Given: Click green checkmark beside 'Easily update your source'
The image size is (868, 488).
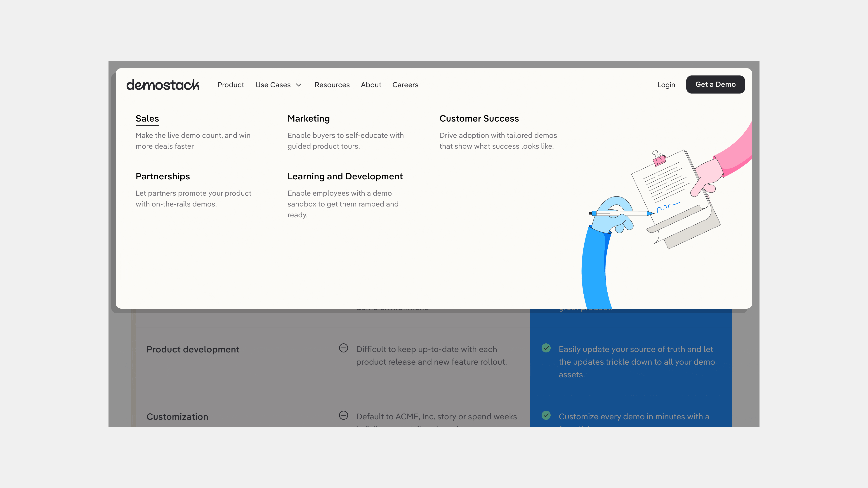Looking at the screenshot, I should [x=546, y=348].
